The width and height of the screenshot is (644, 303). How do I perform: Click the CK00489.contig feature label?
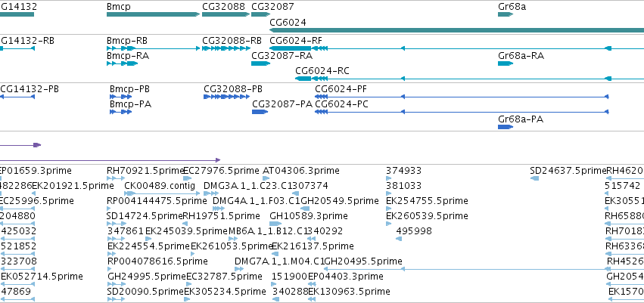coord(160,186)
